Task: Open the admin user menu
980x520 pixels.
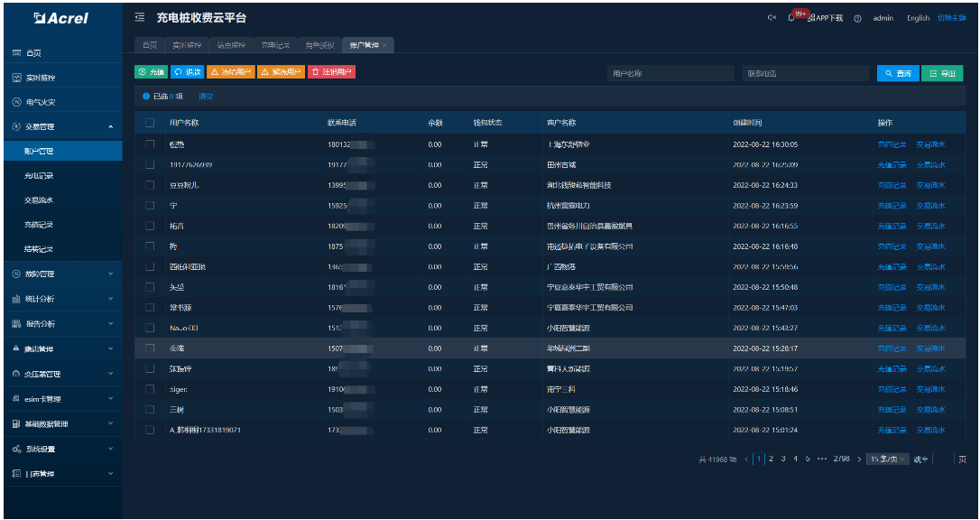Action: [x=883, y=18]
